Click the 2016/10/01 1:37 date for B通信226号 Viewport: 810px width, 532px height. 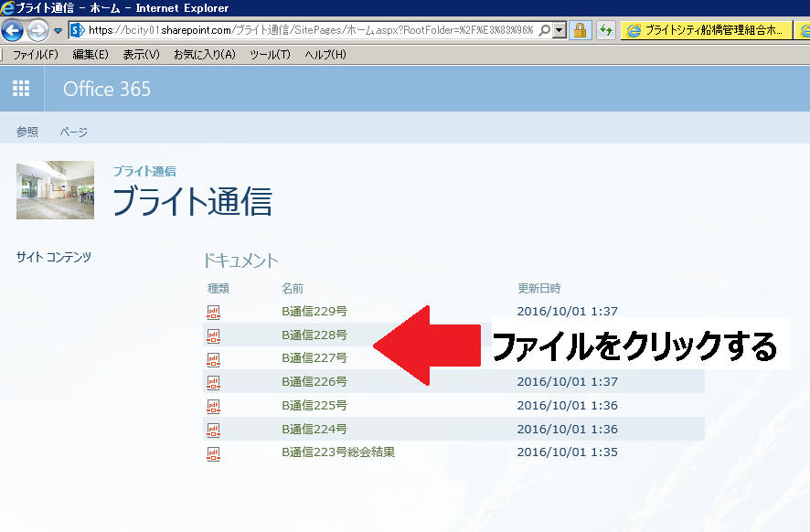(x=567, y=381)
